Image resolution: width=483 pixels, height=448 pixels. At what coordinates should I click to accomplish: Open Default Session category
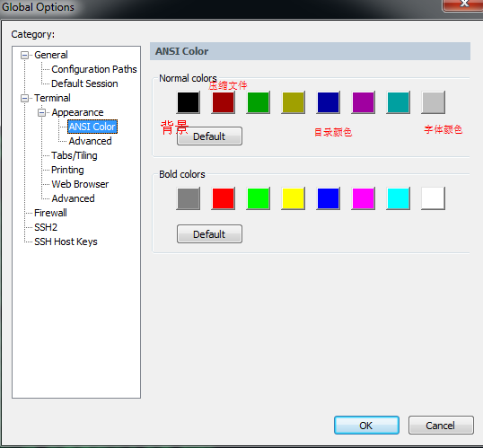84,83
